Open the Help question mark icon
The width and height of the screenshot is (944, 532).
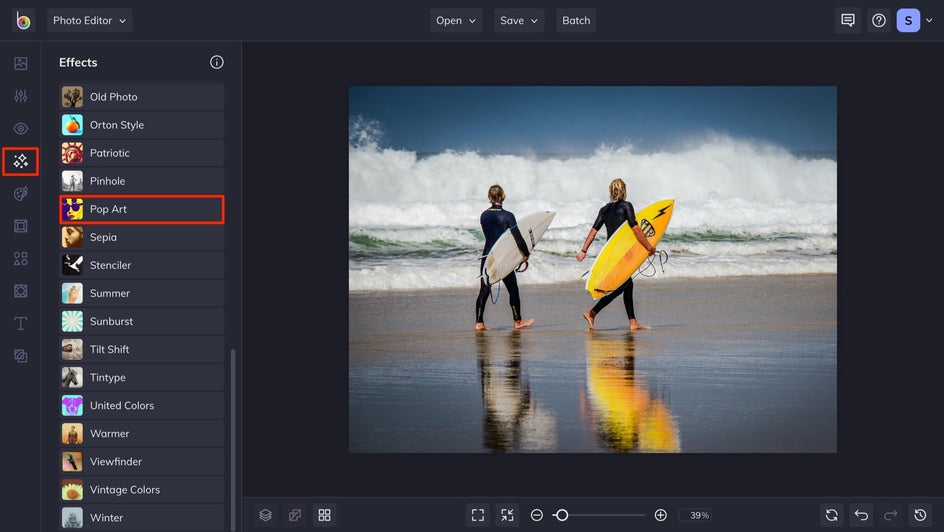click(x=878, y=20)
